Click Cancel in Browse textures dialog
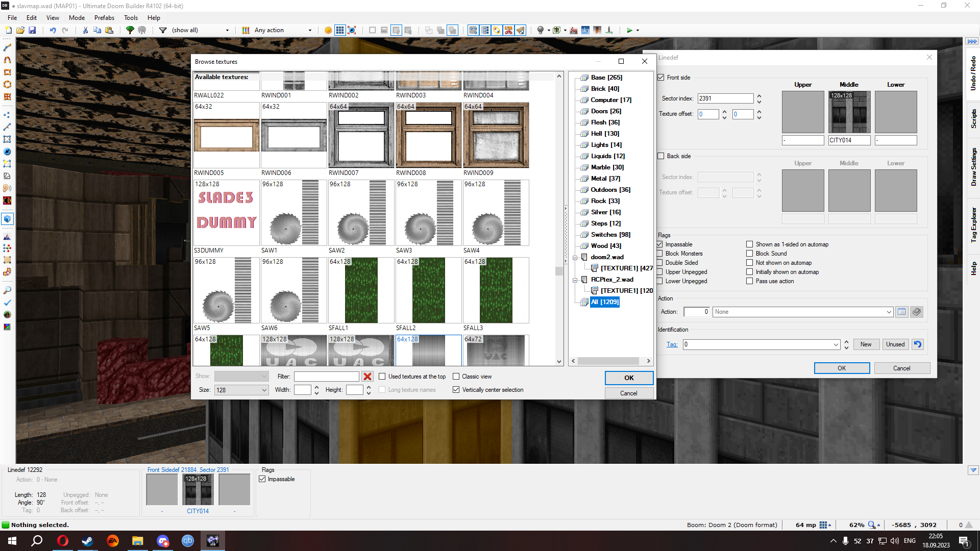 point(628,393)
